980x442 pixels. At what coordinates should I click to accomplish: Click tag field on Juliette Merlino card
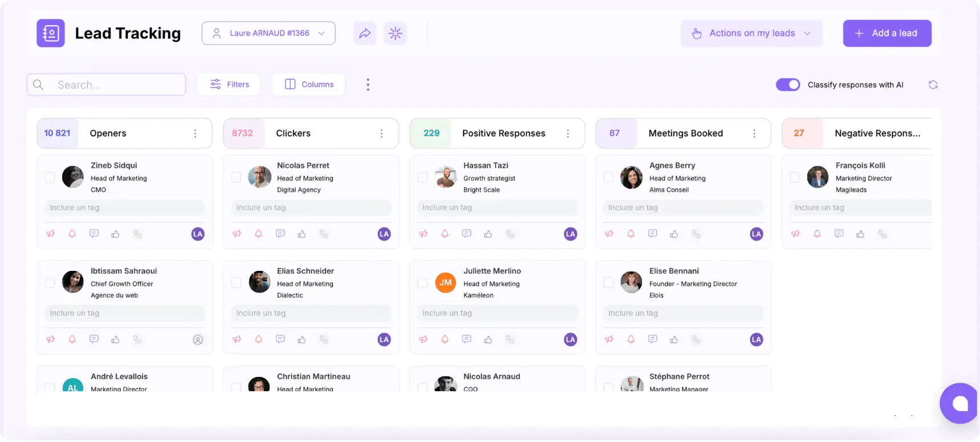pos(497,313)
